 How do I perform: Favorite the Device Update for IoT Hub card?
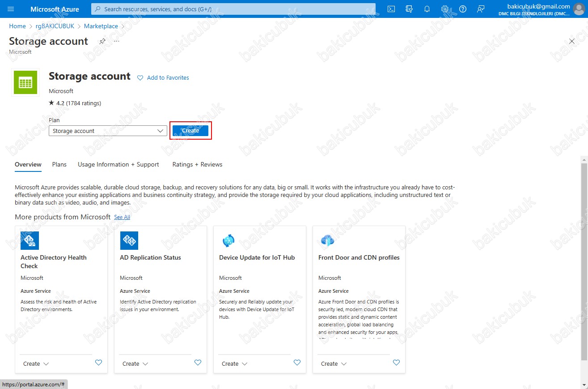coord(297,363)
